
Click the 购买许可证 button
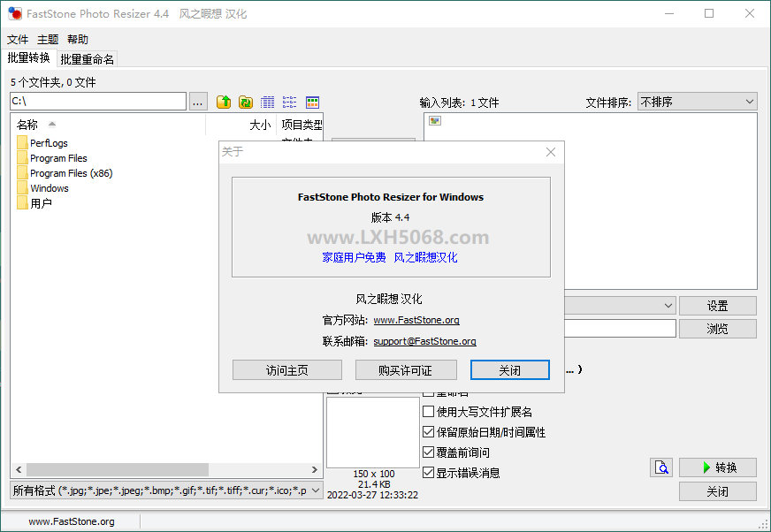point(406,370)
